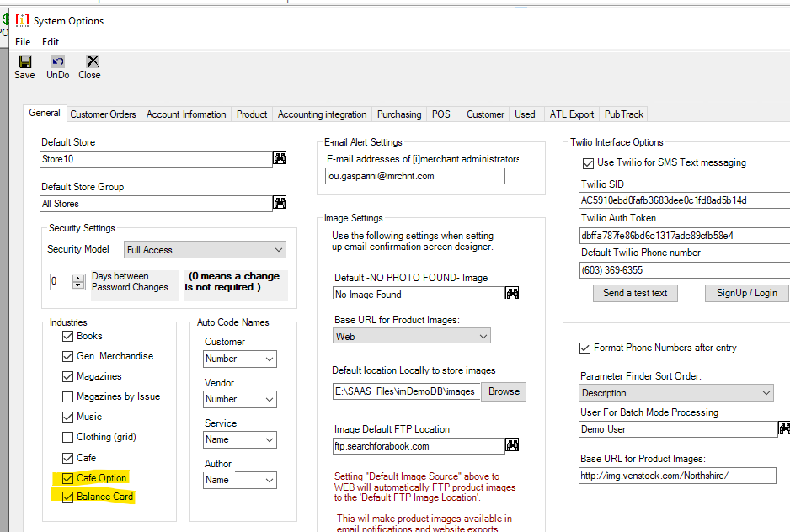Screen dimensions: 790x532
Task: Open the Author auto code dropdown
Action: coord(240,480)
